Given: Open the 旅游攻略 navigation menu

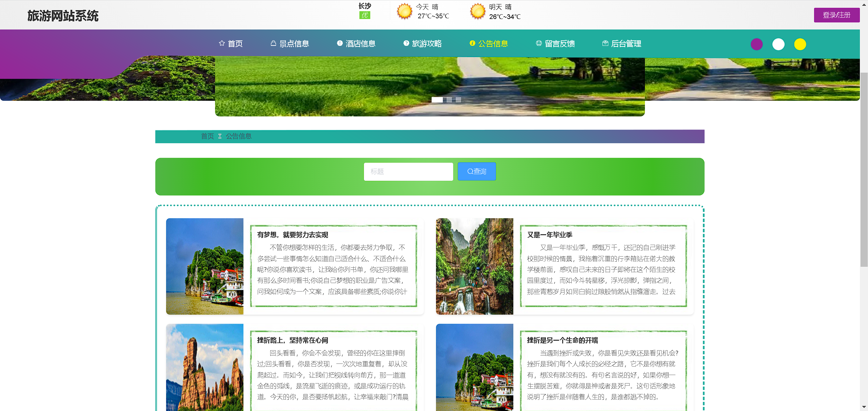Looking at the screenshot, I should 427,43.
